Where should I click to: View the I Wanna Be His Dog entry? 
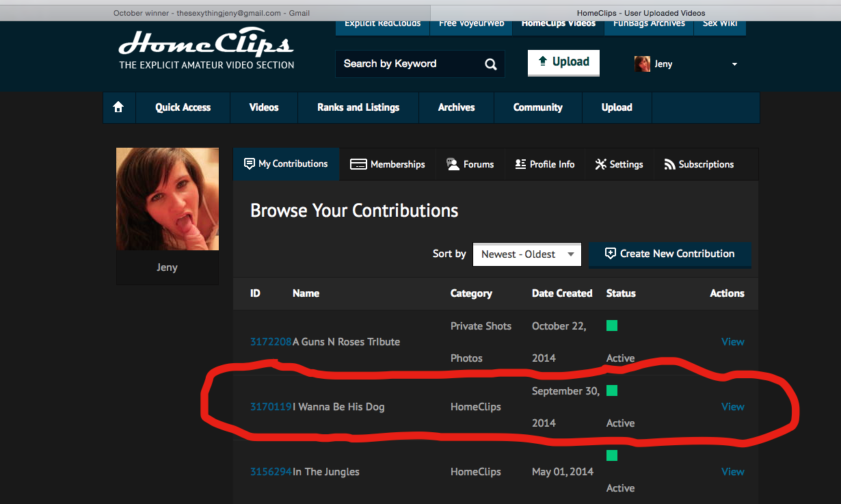point(732,407)
